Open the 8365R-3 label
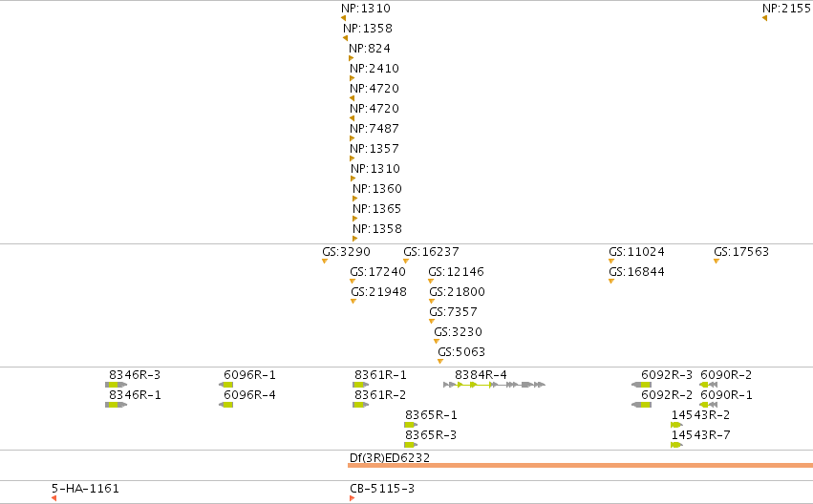 click(430, 435)
